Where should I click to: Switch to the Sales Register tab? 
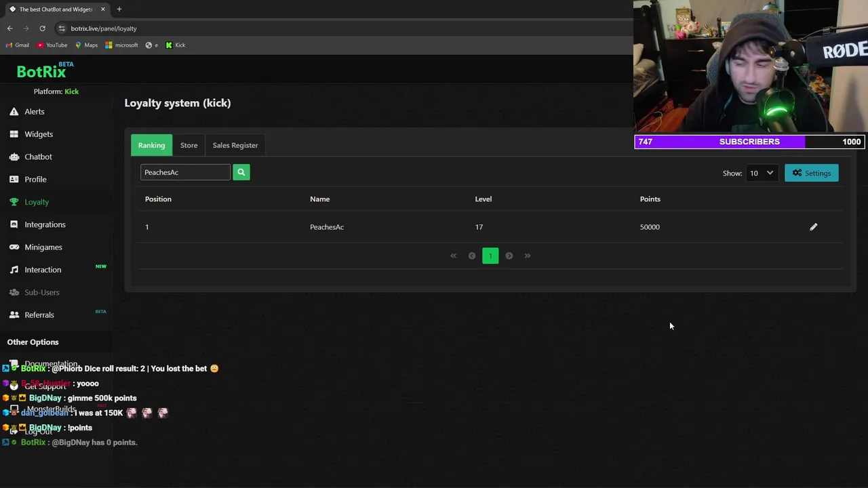[x=235, y=145]
